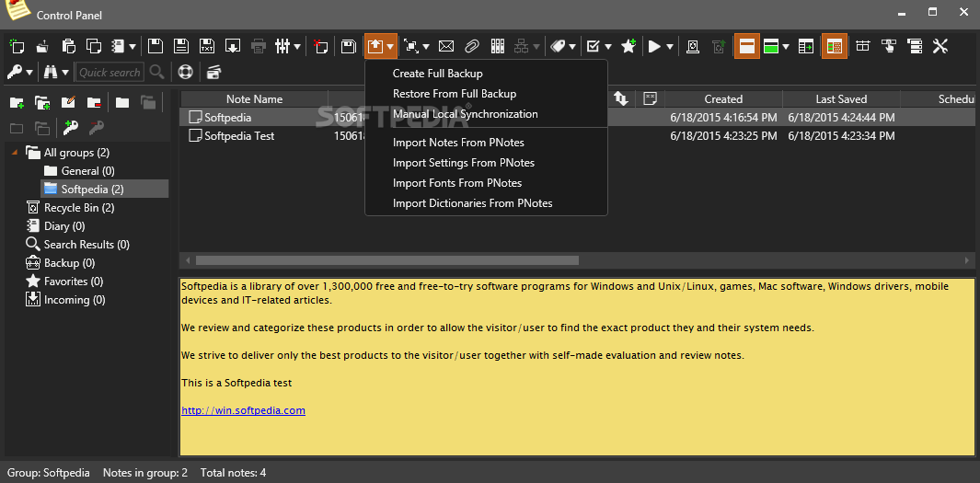Screen dimensions: 980x483
Task: Click the add group password key icon
Action: coord(69,128)
